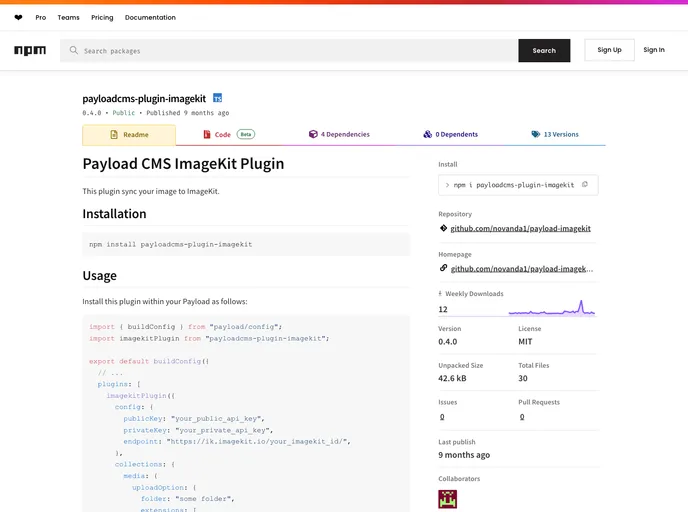The width and height of the screenshot is (688, 512).
Task: Open the Teams menu item
Action: (68, 18)
